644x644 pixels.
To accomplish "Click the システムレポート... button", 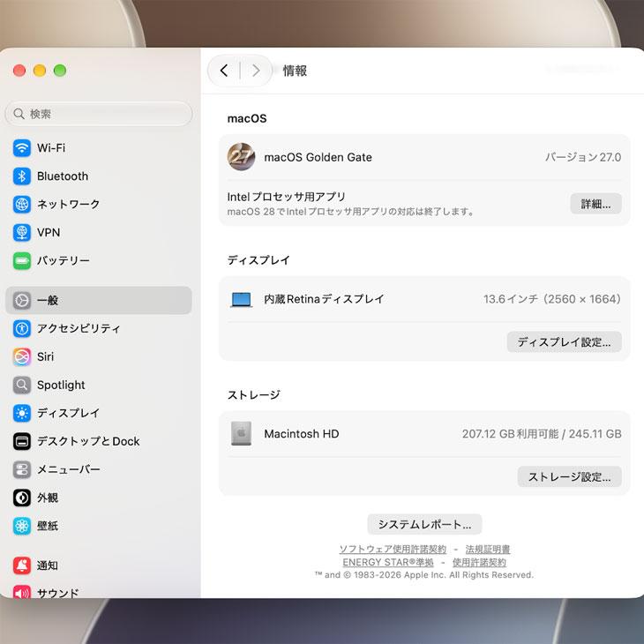I will (424, 524).
